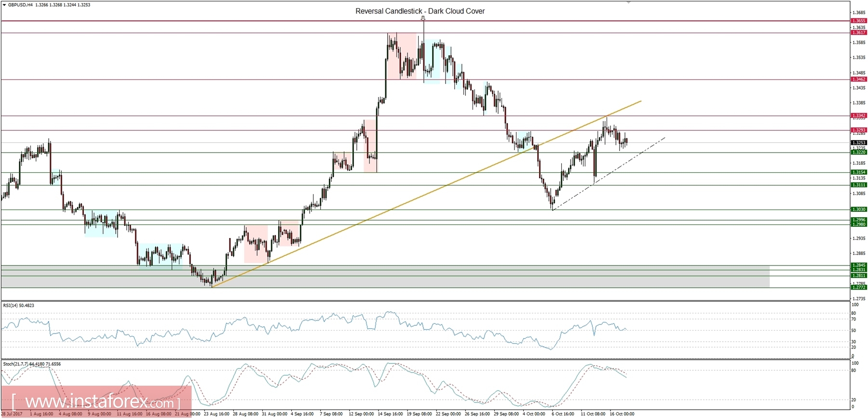
Task: Open the chart menu triangle beside GBPUSD,H4
Action: tap(4, 5)
